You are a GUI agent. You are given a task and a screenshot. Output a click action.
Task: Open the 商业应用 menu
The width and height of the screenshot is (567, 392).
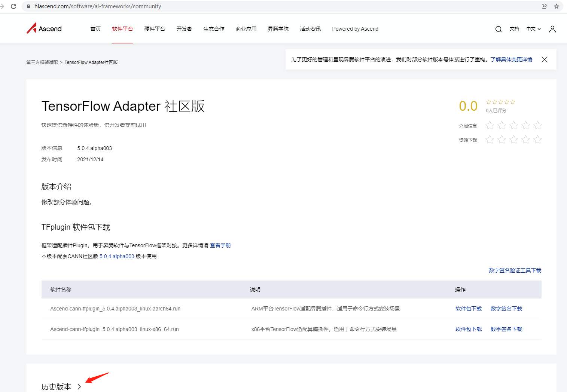tap(246, 29)
